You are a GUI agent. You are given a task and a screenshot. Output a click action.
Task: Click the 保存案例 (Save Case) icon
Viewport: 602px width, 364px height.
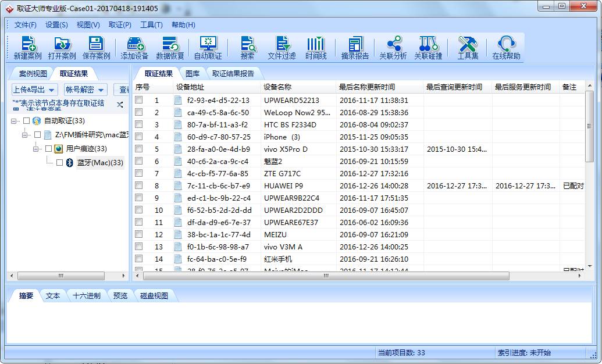pyautogui.click(x=96, y=48)
